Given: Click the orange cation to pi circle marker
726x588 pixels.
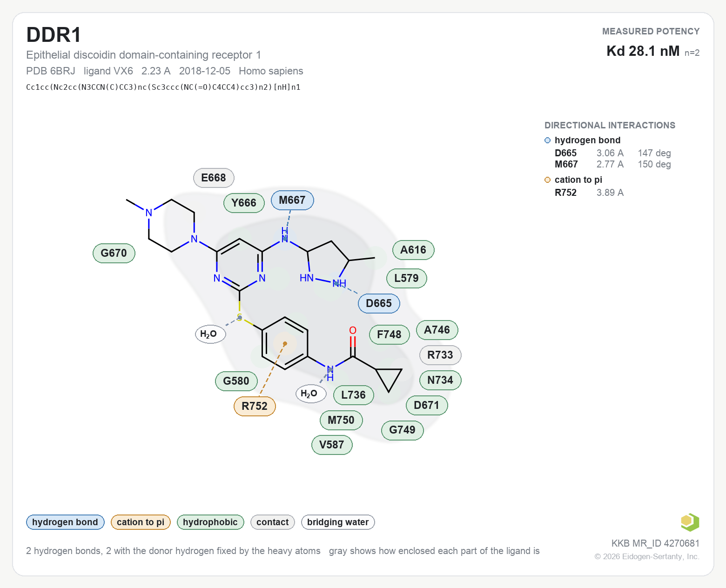Looking at the screenshot, I should click(x=548, y=180).
